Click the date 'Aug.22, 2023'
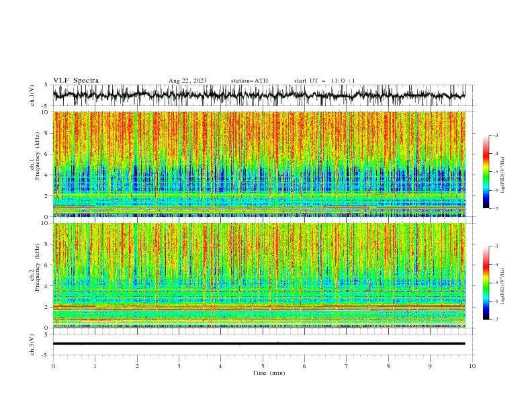The image size is (532, 411). [x=187, y=81]
